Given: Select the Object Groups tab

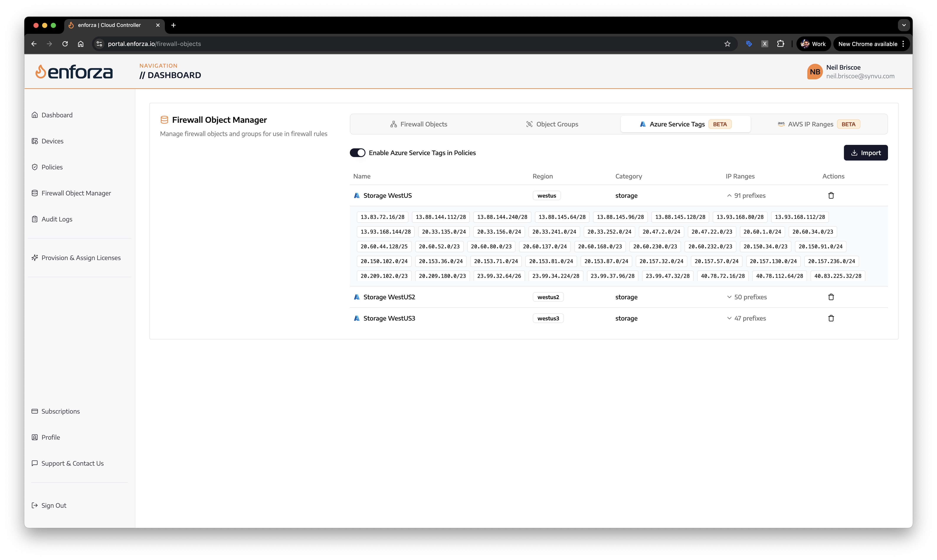Looking at the screenshot, I should pyautogui.click(x=552, y=124).
